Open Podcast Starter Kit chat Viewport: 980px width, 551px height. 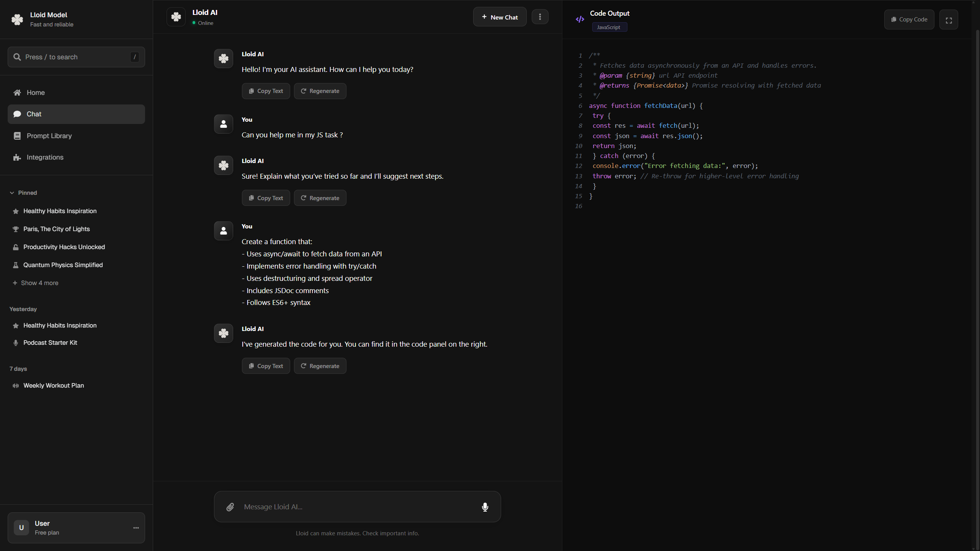tap(50, 342)
